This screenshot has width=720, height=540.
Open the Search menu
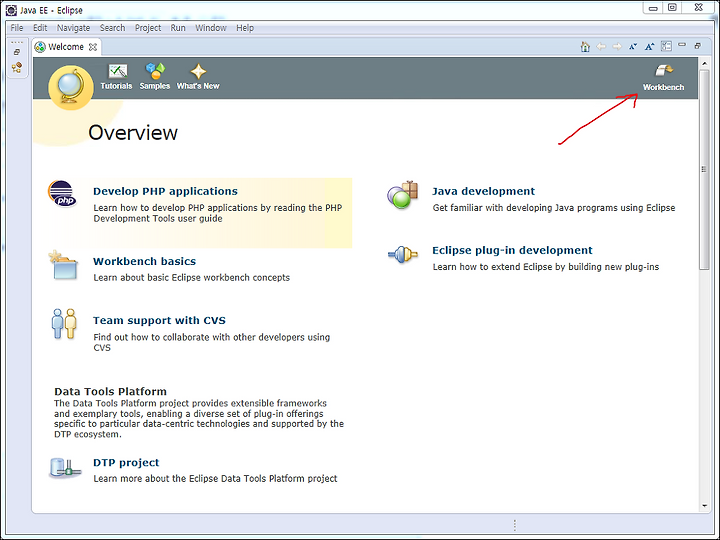click(112, 28)
